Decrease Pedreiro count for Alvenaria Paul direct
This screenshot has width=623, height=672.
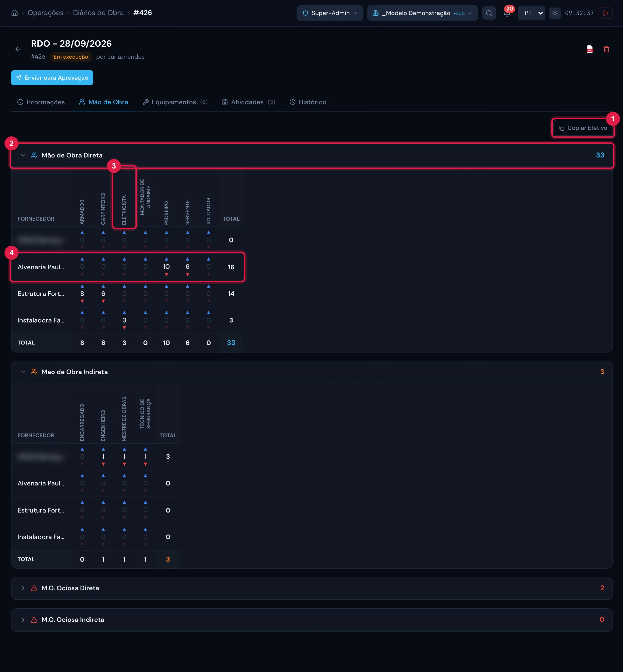click(x=167, y=275)
